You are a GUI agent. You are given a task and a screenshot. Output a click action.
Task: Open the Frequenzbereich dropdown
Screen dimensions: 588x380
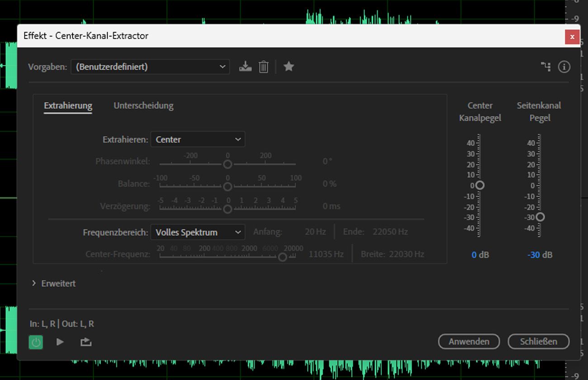(198, 232)
